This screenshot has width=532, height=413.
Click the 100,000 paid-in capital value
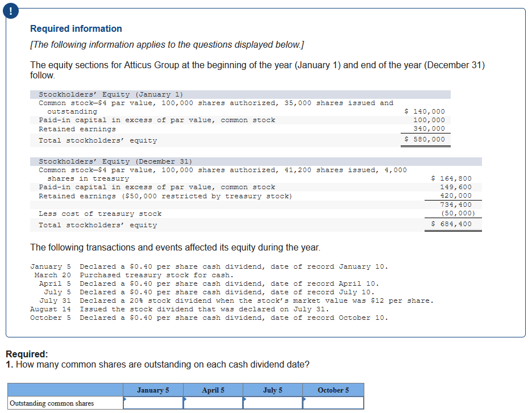pyautogui.click(x=429, y=120)
